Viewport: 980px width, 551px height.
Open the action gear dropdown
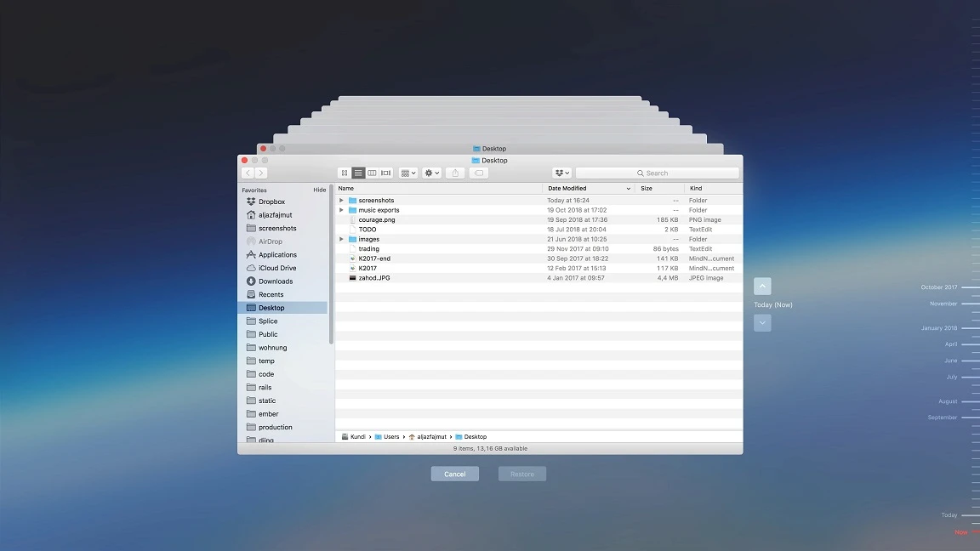tap(430, 173)
